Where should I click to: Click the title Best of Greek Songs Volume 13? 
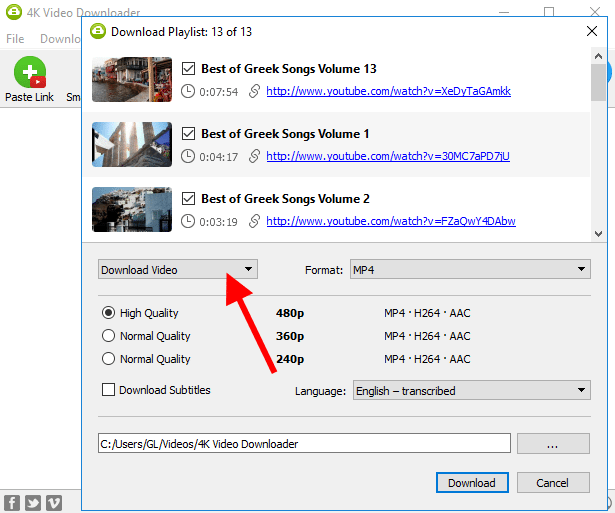point(289,69)
